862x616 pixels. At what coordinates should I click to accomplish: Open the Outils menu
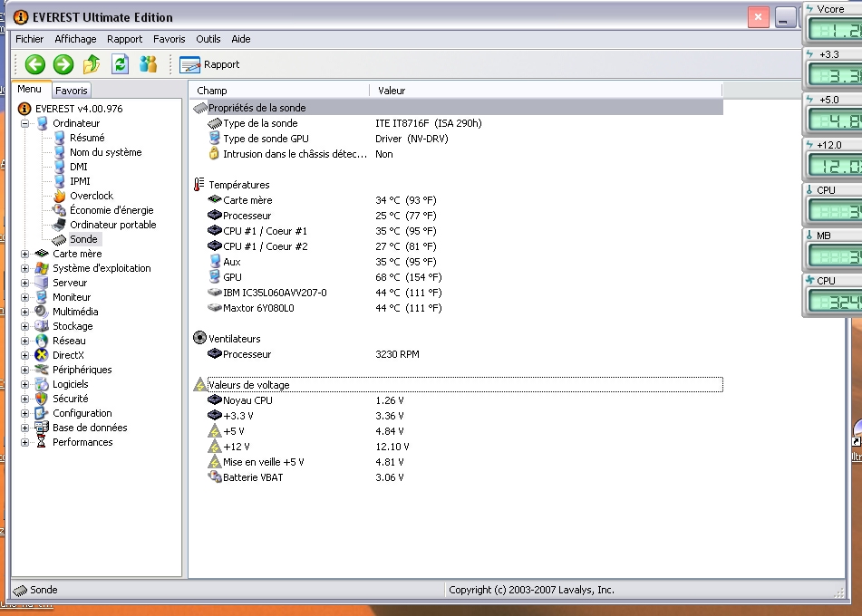click(208, 39)
